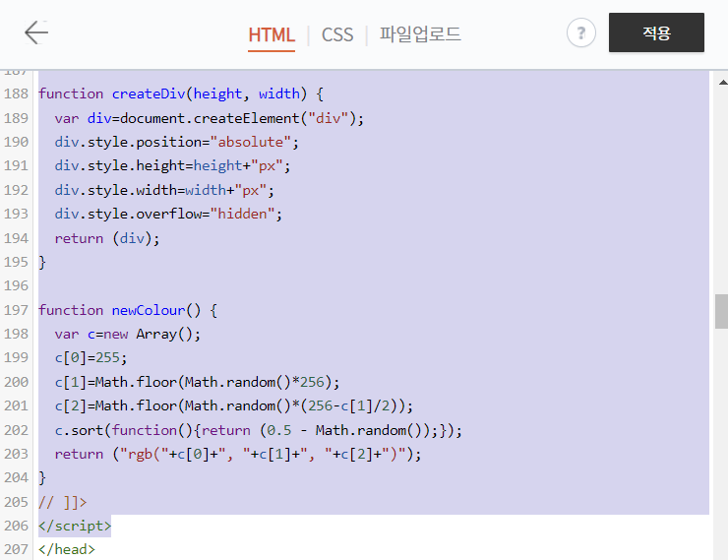This screenshot has width=728, height=560.
Task: Click closing brace on line 204
Action: pyautogui.click(x=42, y=478)
